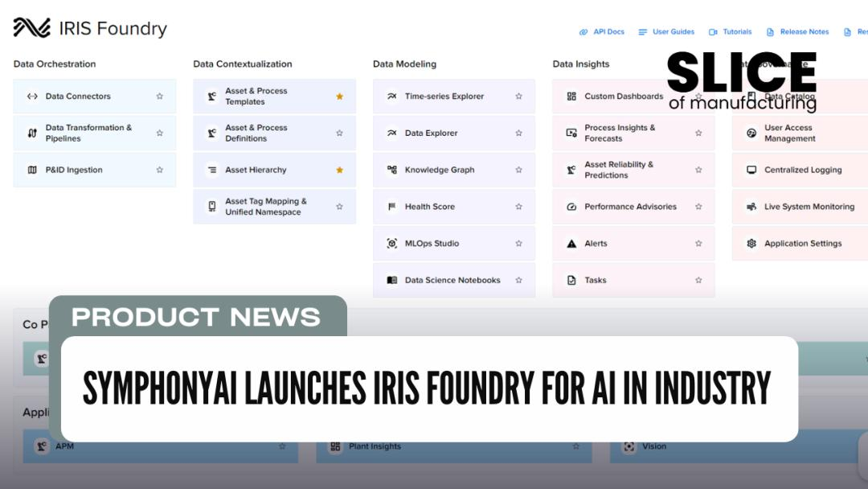The image size is (868, 489).
Task: Click the Data Connectors tile icon
Action: [x=32, y=97]
